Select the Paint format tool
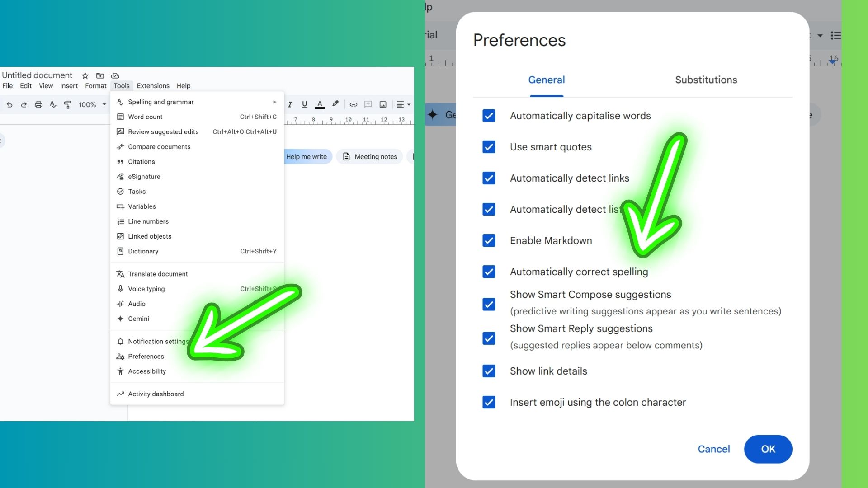The width and height of the screenshot is (868, 488). [67, 104]
